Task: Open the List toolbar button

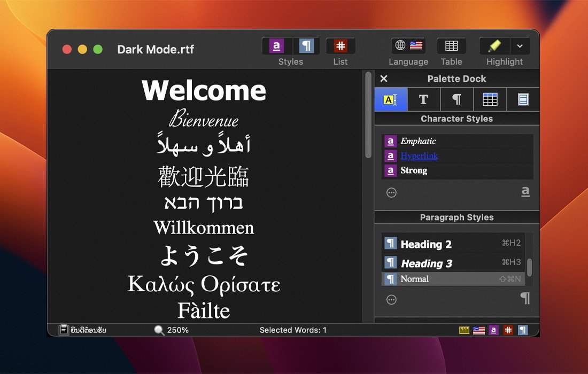Action: coord(341,46)
